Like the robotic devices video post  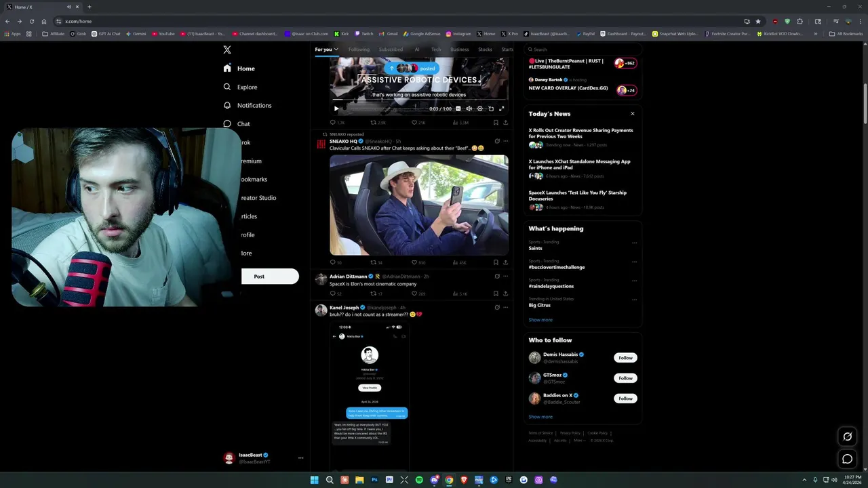[x=418, y=123]
